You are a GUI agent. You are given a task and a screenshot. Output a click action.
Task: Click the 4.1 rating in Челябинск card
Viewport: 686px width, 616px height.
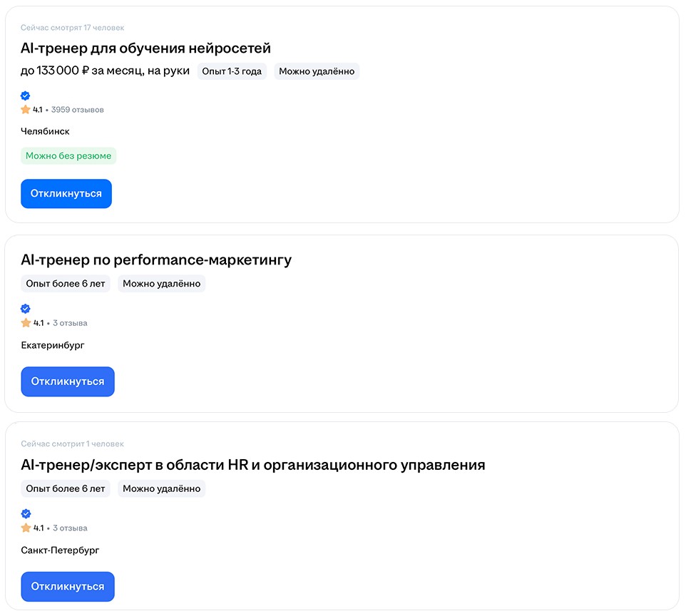pos(38,110)
